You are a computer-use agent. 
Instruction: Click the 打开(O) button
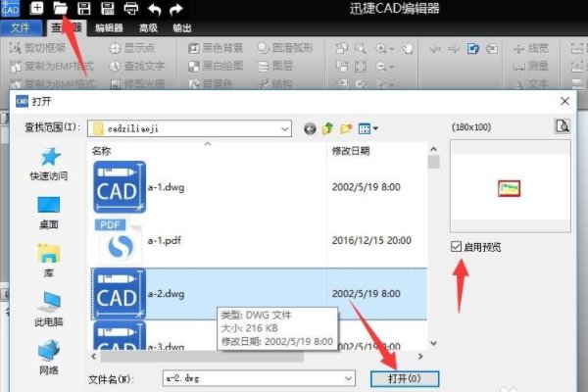(x=404, y=378)
